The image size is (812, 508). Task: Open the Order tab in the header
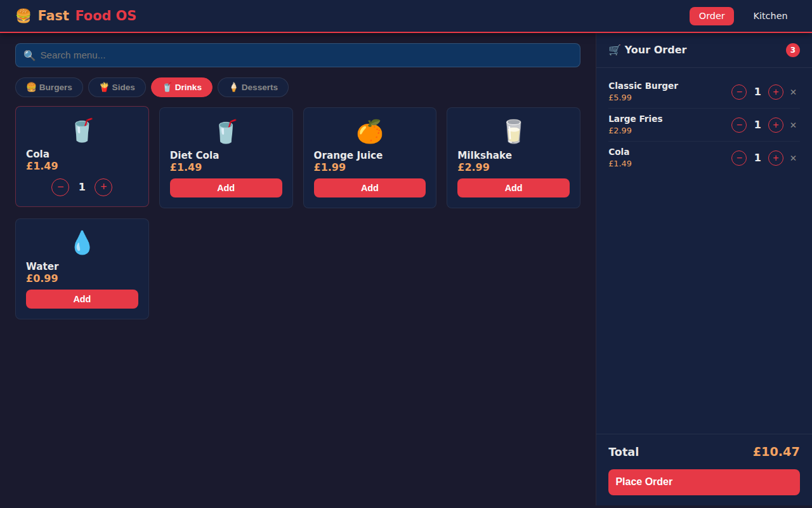coord(711,16)
